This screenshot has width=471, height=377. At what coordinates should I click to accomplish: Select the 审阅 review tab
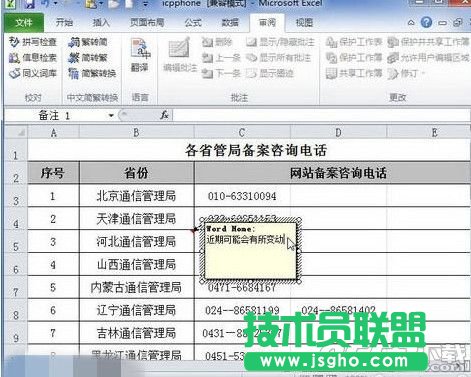267,23
